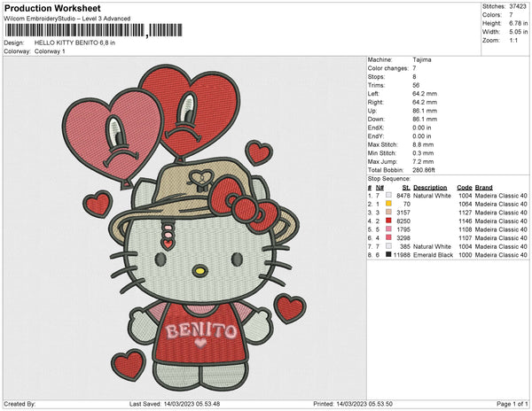Click 'Madeira Classic 40' in the 1146 row
Viewport: 532px width, 411px height.
pyautogui.click(x=501, y=221)
